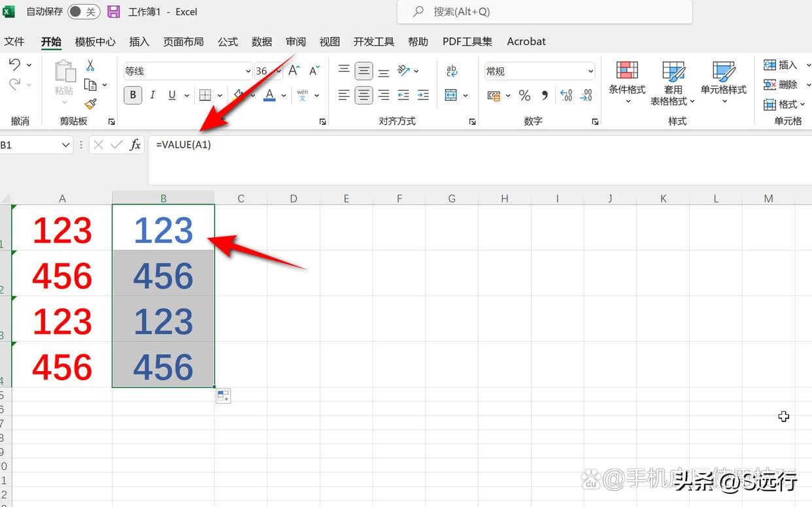The height and width of the screenshot is (507, 812).
Task: Click the Cut scissors icon
Action: [90, 65]
